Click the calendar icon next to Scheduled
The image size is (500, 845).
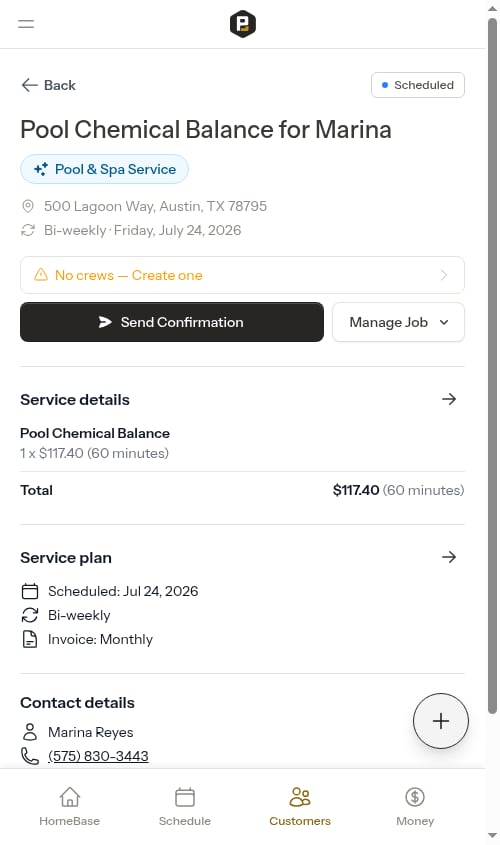pos(30,591)
